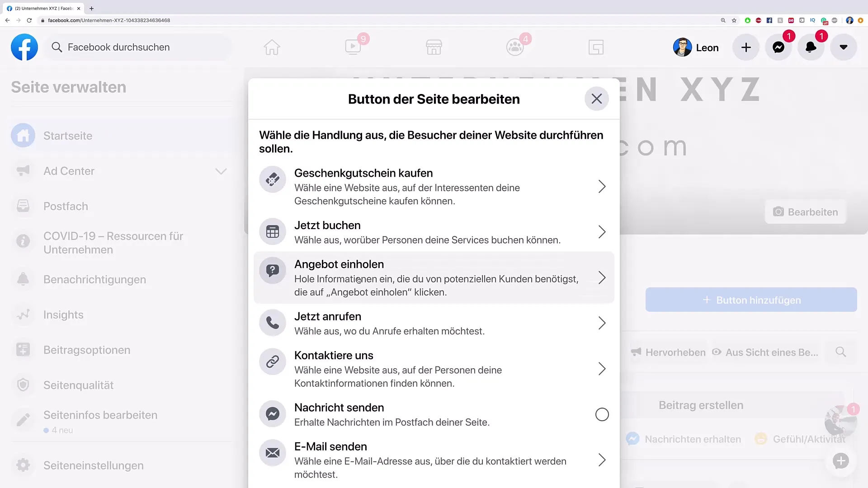868x488 pixels.
Task: Select the Jetzt anrufen option
Action: 434,322
